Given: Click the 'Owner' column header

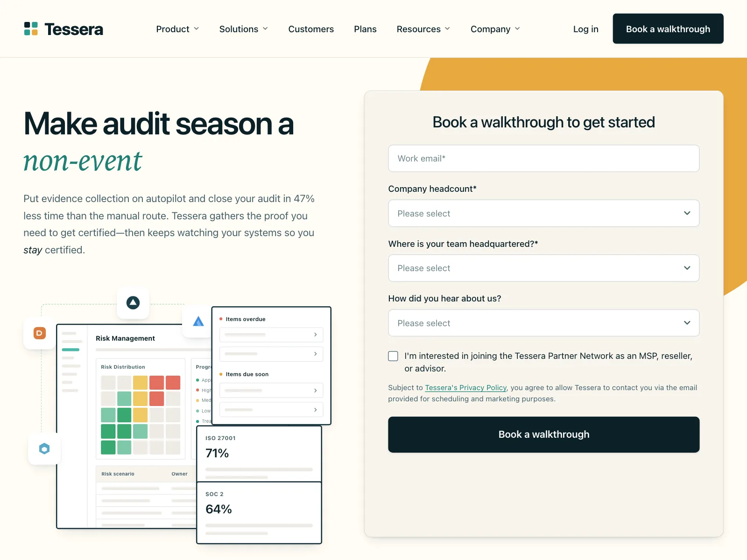Looking at the screenshot, I should tap(179, 474).
